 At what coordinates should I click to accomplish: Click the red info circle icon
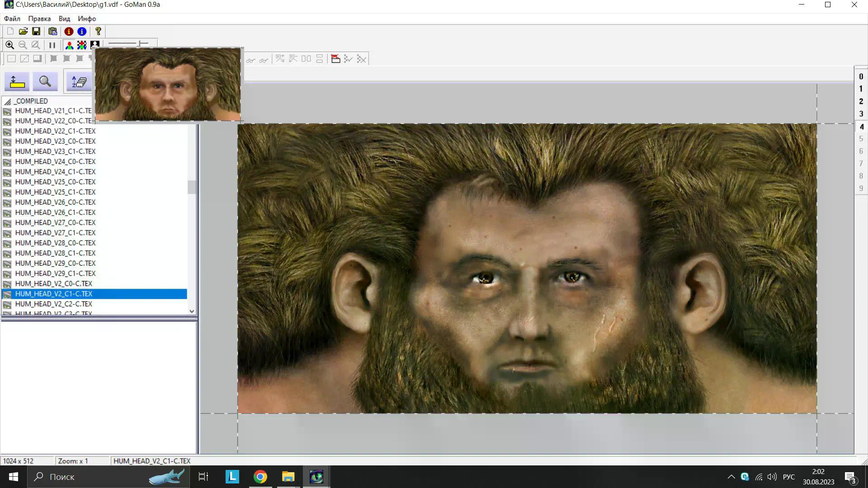(69, 31)
